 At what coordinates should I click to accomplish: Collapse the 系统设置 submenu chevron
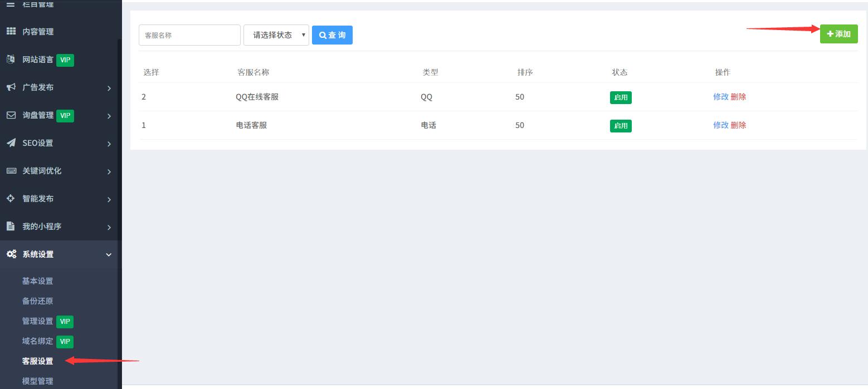click(109, 254)
